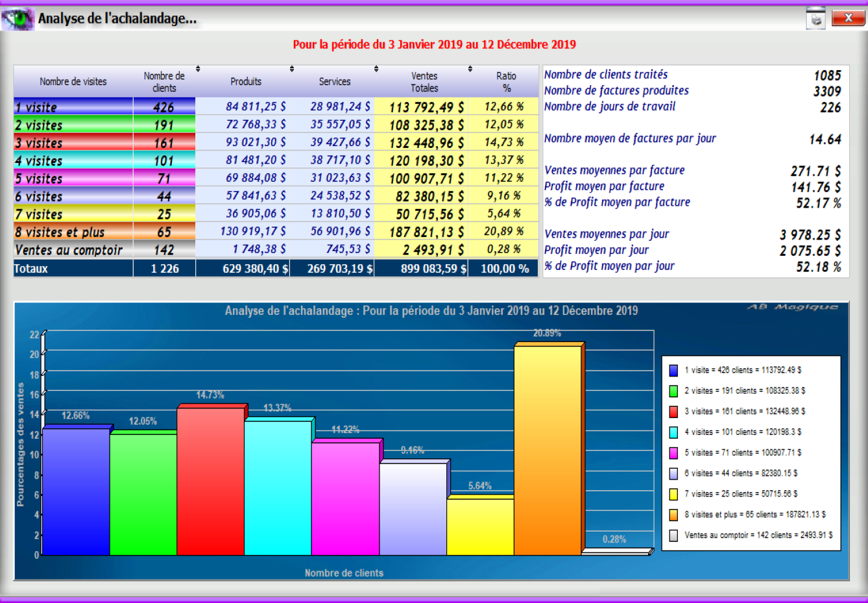Close the Analyse de l'achalandage window
Image resolution: width=868 pixels, height=603 pixels.
[848, 18]
